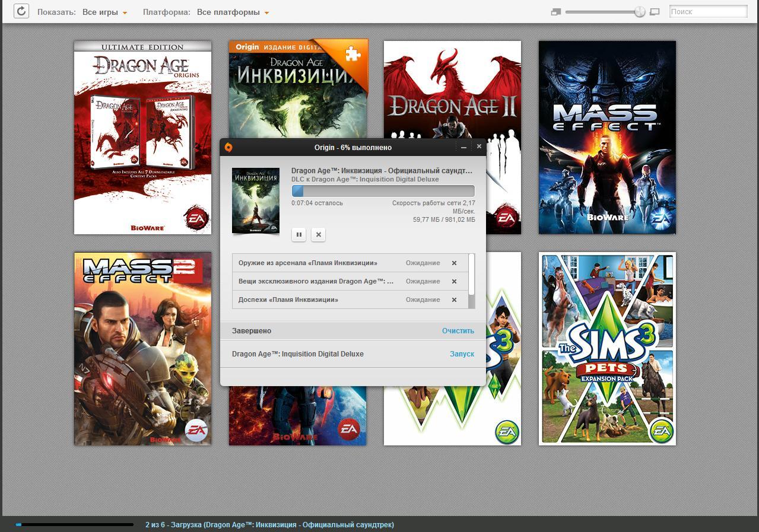
Task: Close the Origin download dialog
Action: [479, 146]
